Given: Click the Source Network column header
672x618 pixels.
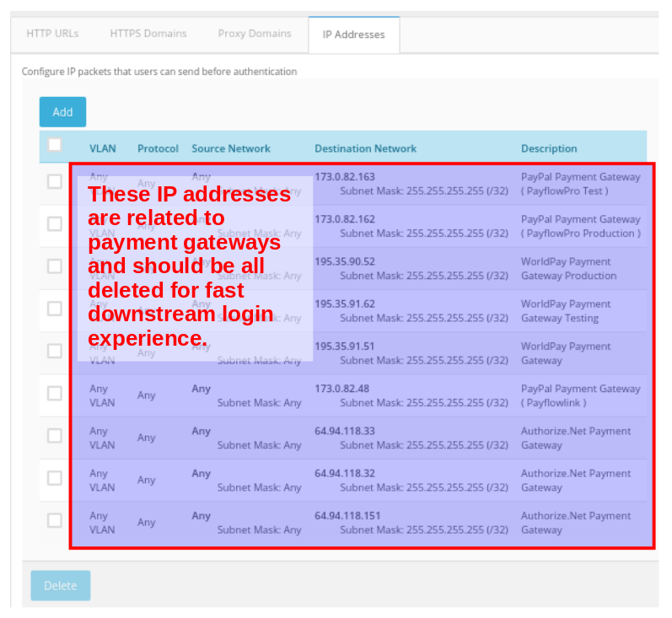Looking at the screenshot, I should coord(231,148).
